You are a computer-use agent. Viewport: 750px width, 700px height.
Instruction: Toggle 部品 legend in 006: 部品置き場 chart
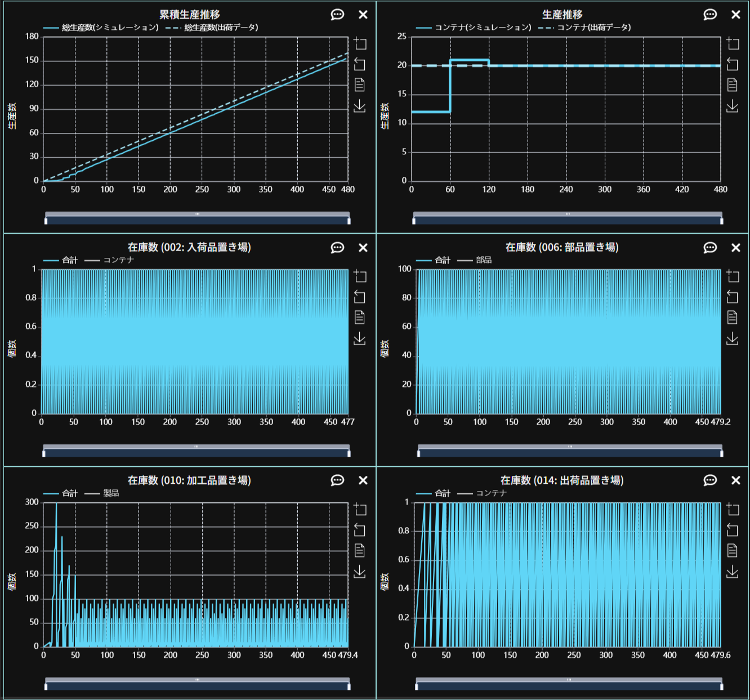pyautogui.click(x=475, y=260)
